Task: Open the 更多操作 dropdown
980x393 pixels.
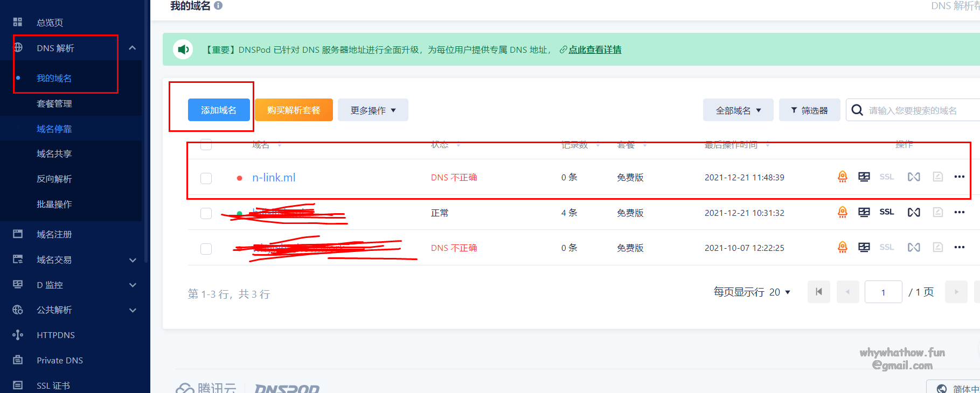Action: (x=373, y=110)
